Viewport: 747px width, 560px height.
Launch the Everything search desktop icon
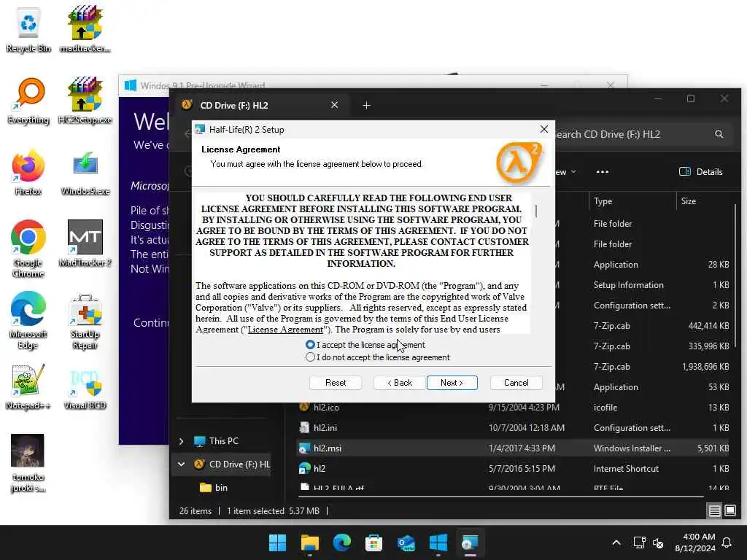pyautogui.click(x=28, y=101)
